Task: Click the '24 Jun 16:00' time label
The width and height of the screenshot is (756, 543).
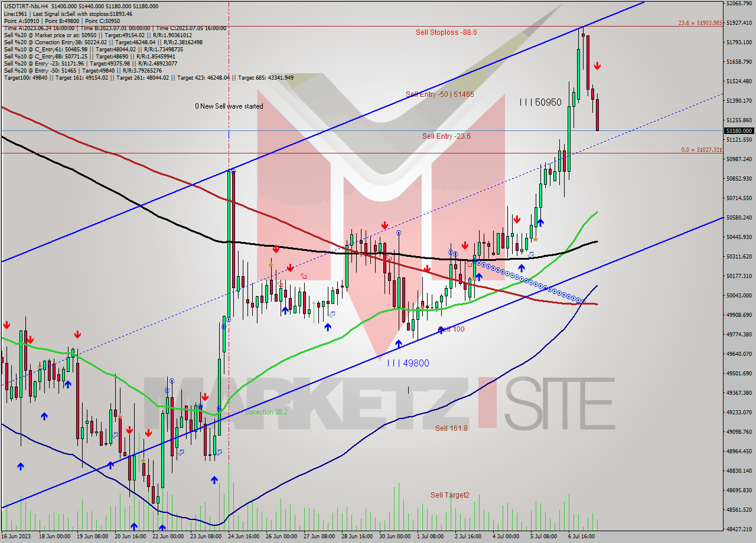Action: 243,537
